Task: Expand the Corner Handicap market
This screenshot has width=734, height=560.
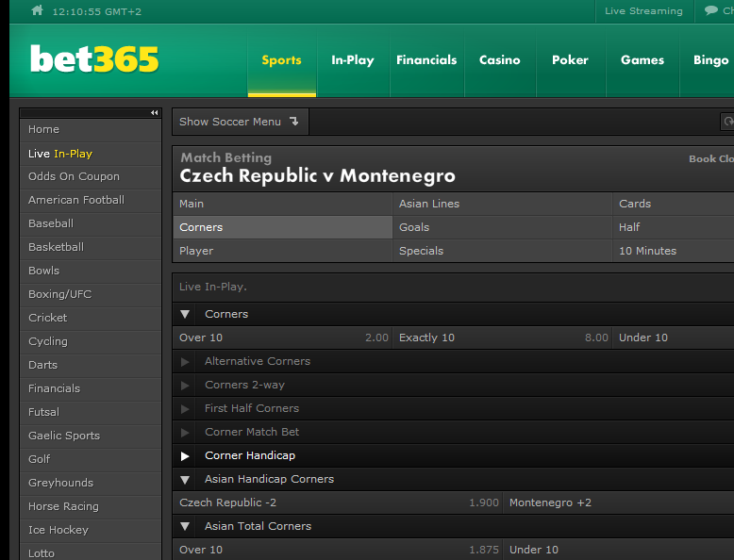Action: [185, 456]
